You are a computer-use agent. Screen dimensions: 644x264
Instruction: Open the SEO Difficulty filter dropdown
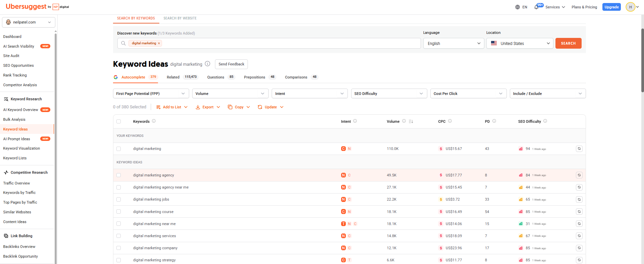[x=389, y=94]
